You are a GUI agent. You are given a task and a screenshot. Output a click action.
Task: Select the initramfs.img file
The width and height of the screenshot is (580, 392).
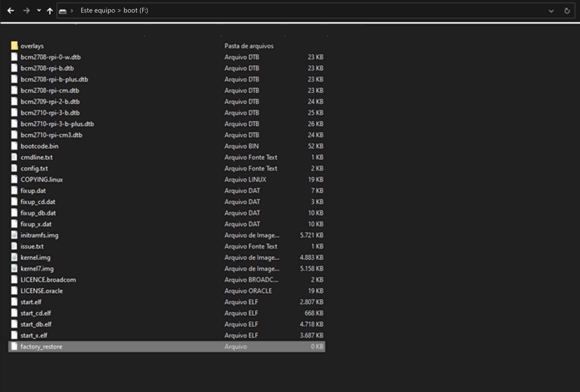(x=39, y=235)
